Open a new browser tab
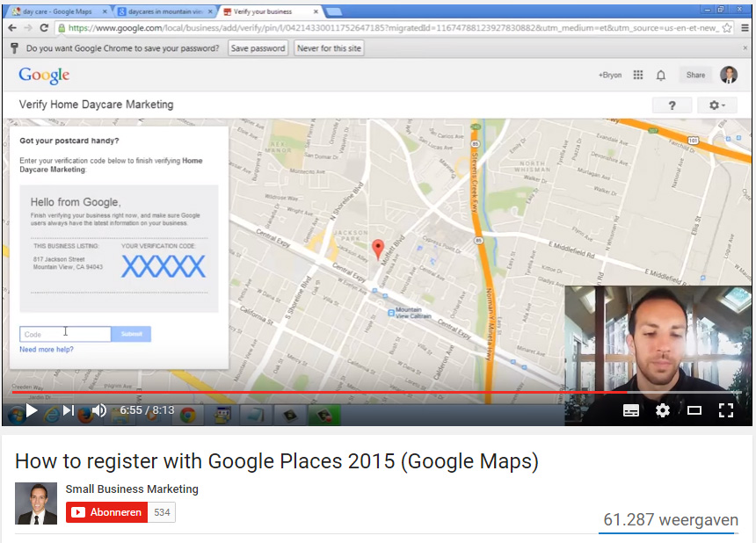Viewport: 756px width, 543px height. (334, 11)
